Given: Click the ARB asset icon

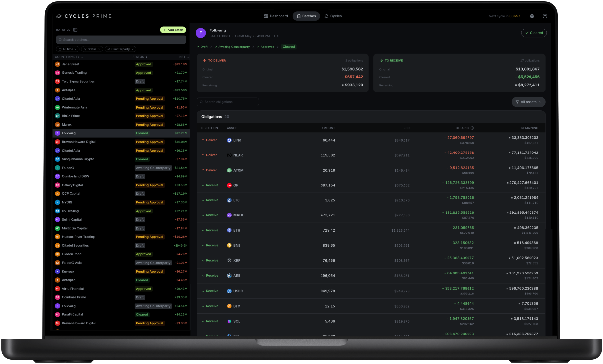Looking at the screenshot, I should [x=229, y=276].
